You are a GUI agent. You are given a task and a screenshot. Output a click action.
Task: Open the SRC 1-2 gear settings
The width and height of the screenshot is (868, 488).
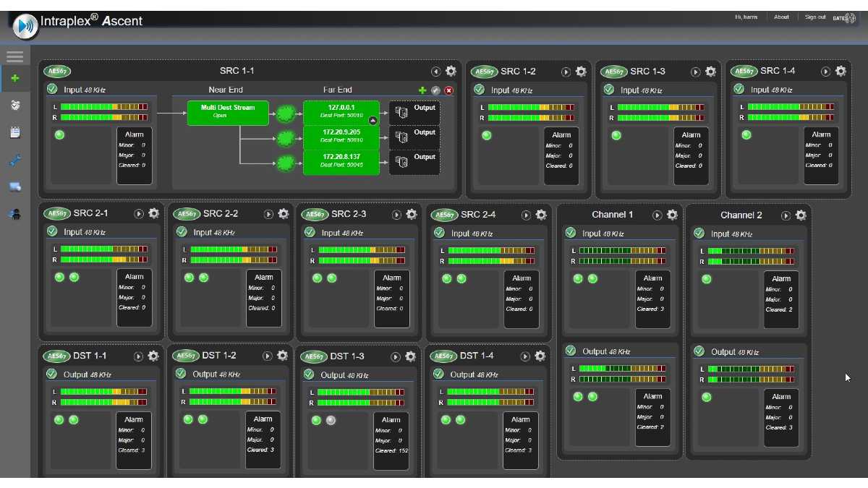[580, 72]
